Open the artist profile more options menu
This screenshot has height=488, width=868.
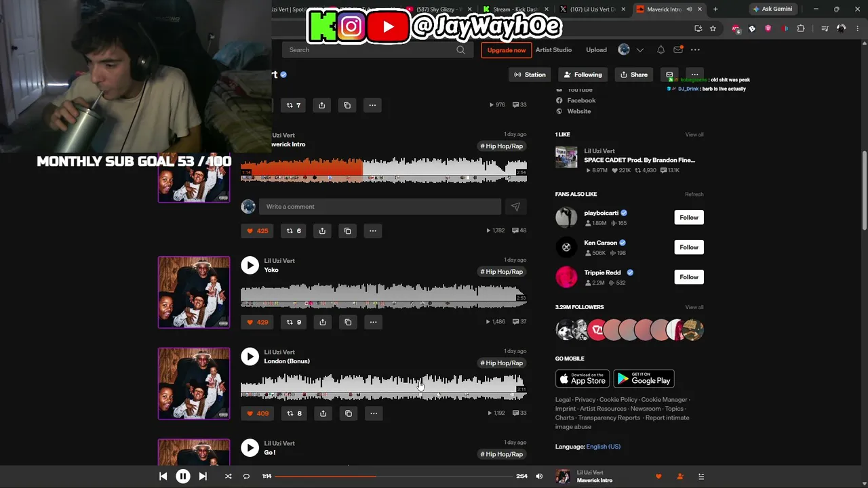[694, 75]
